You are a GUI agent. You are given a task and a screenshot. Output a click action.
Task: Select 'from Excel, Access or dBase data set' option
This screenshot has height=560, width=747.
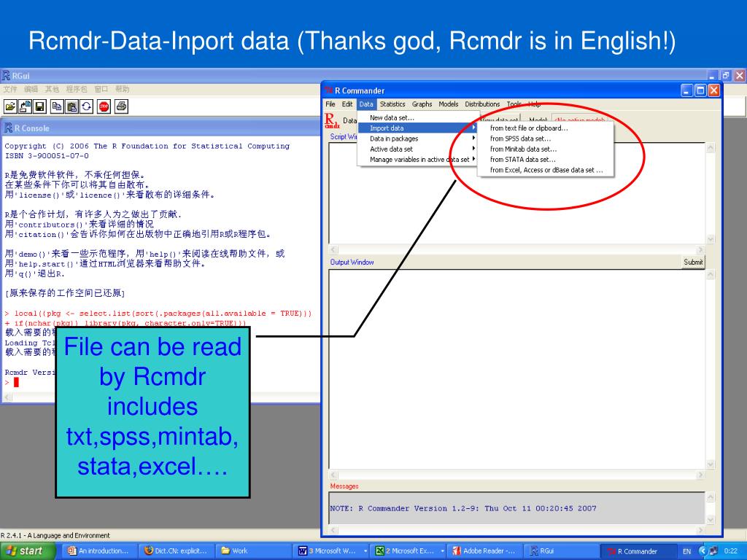coord(546,170)
